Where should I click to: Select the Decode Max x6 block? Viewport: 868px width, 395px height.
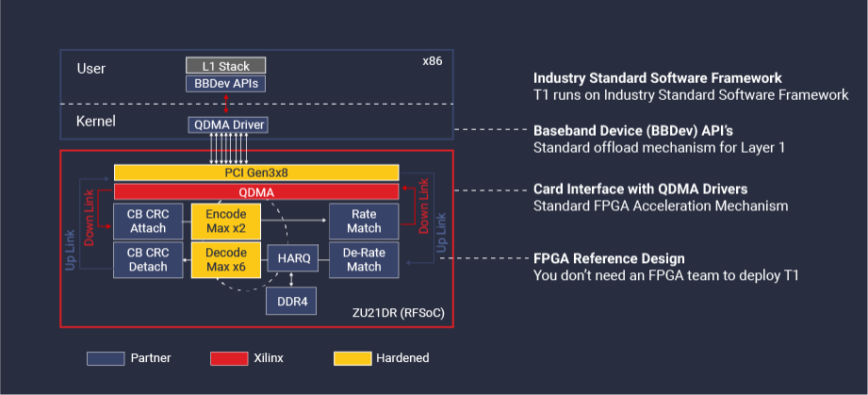pyautogui.click(x=226, y=260)
